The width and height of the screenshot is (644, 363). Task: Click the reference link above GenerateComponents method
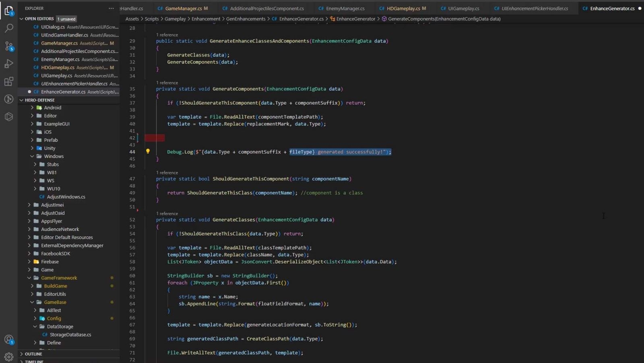167,83
